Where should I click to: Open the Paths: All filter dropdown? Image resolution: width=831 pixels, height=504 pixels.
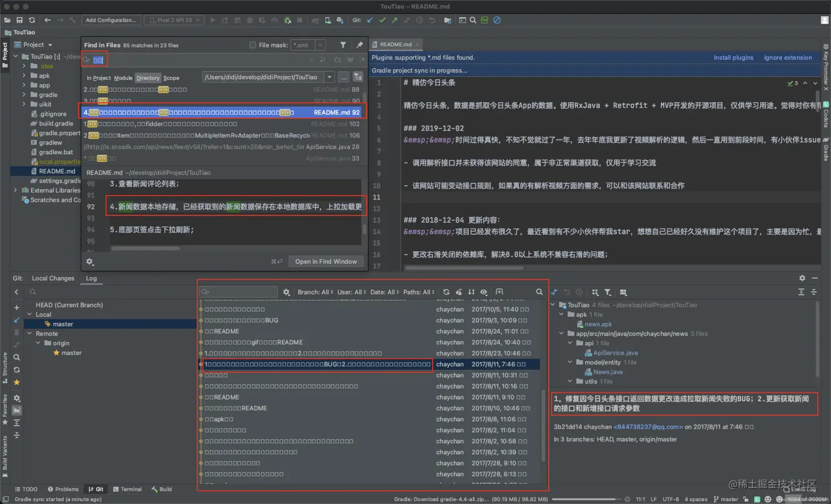click(419, 292)
